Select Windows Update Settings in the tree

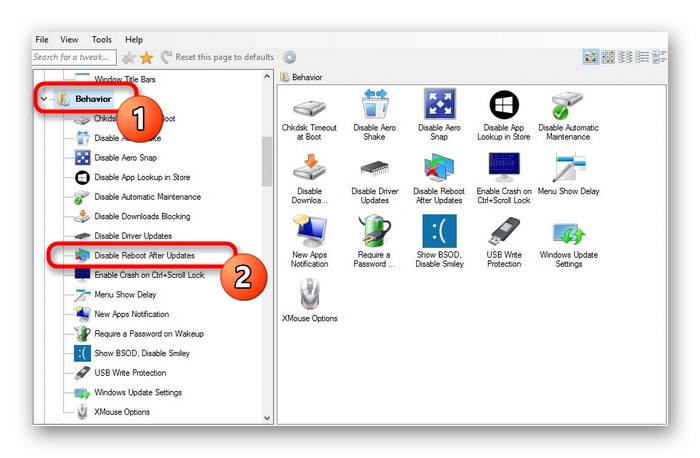138,392
